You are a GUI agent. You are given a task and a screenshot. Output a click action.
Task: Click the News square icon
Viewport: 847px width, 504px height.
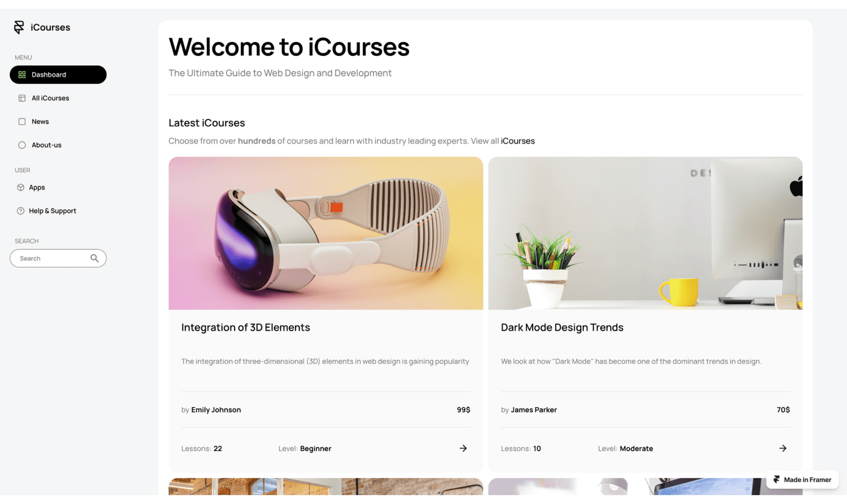[x=22, y=122]
